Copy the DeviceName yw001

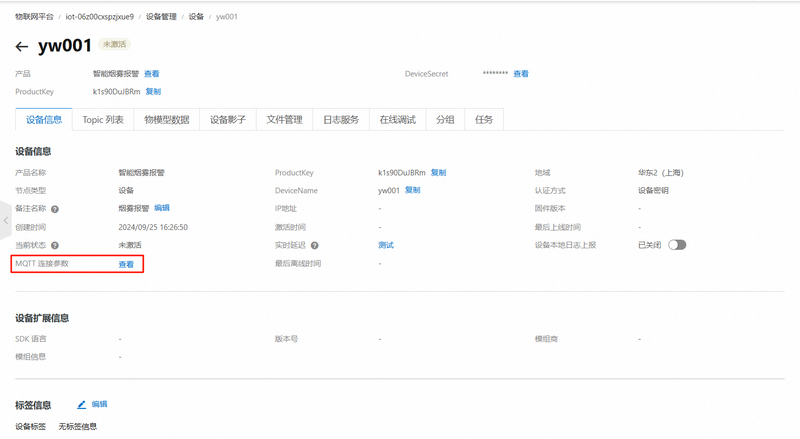[413, 190]
